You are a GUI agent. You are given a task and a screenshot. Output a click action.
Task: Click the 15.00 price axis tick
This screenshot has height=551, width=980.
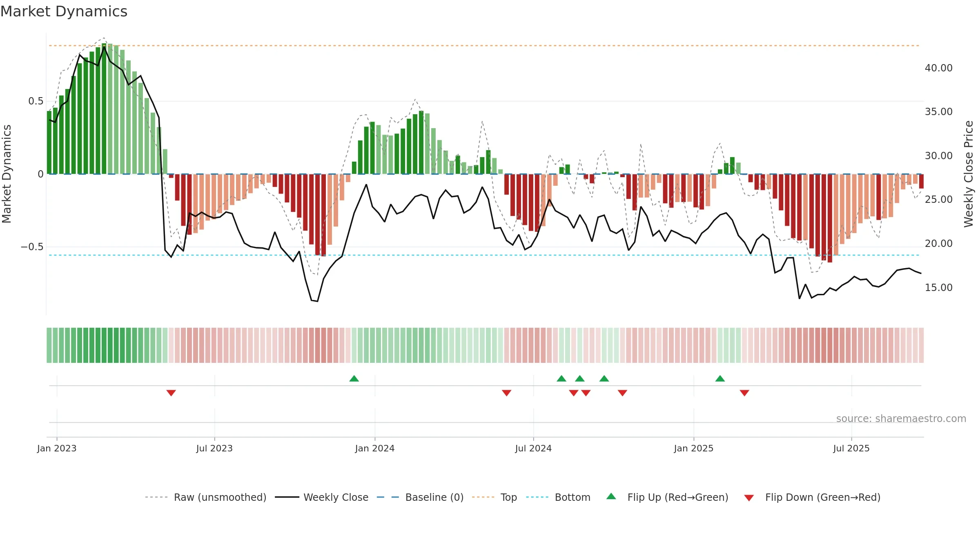[x=939, y=287]
